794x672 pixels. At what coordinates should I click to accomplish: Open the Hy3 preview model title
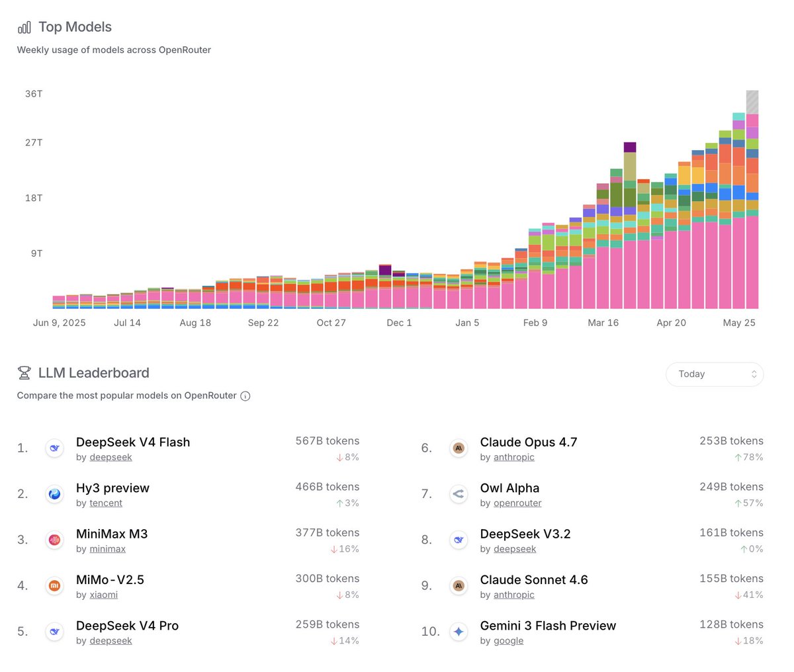[x=112, y=488]
